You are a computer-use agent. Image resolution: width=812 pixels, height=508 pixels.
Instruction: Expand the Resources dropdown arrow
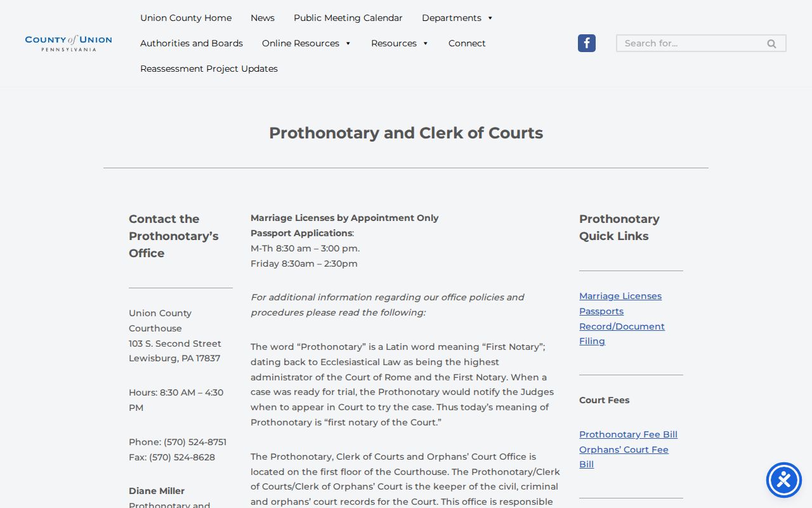tap(426, 43)
